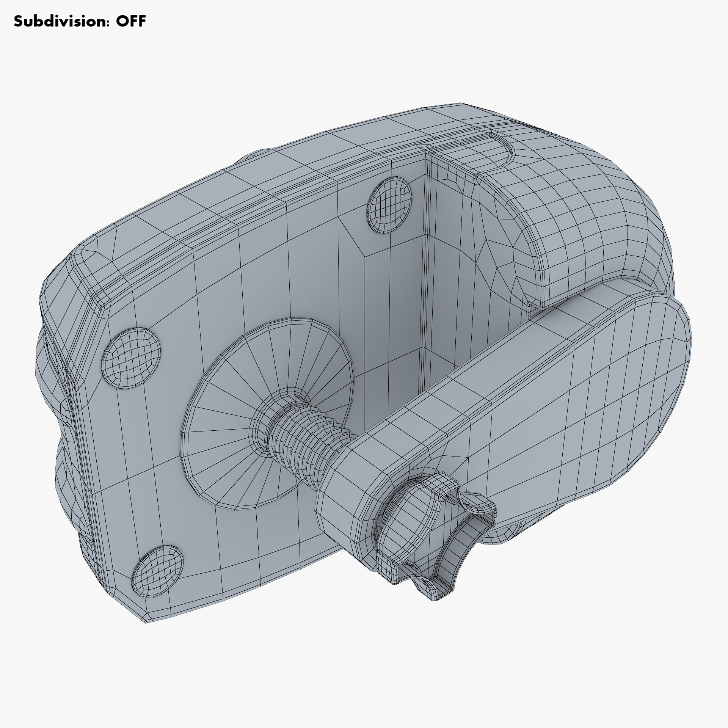Click the word "OFF" in the label
728x728 pixels.
click(131, 22)
